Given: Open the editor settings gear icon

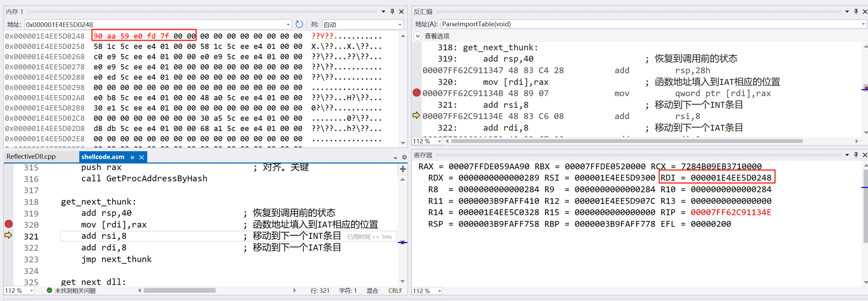Looking at the screenshot, I should click(x=404, y=157).
